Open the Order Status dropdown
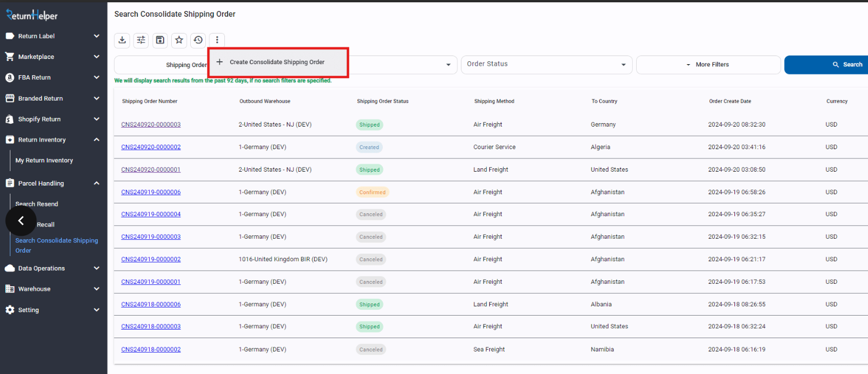Viewport: 868px width, 374px height. pyautogui.click(x=546, y=64)
